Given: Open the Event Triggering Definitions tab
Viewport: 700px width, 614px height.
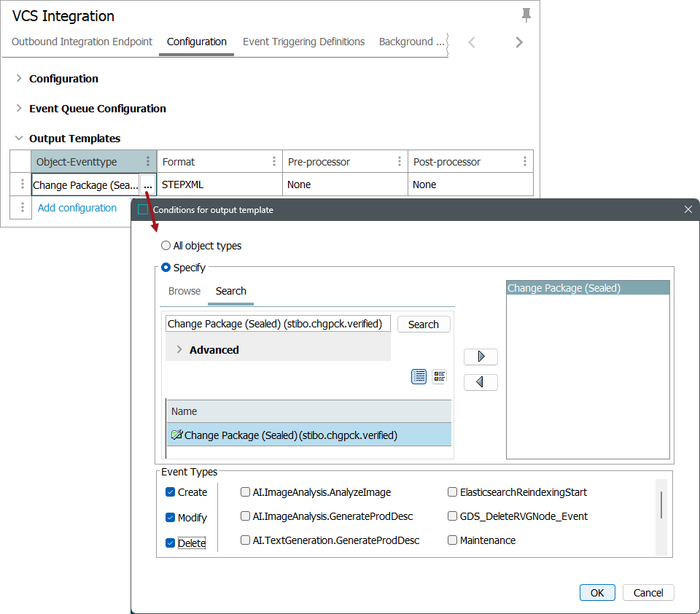Looking at the screenshot, I should (303, 42).
